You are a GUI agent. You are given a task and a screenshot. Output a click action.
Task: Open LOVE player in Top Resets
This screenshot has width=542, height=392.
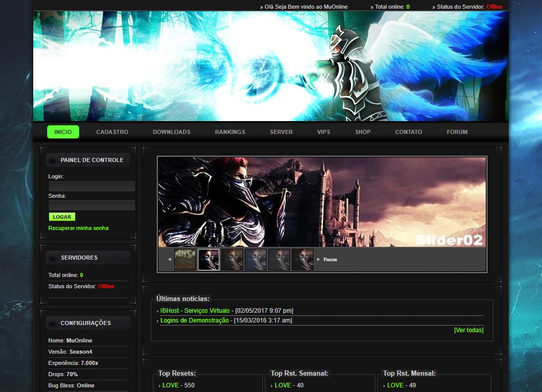coord(170,385)
